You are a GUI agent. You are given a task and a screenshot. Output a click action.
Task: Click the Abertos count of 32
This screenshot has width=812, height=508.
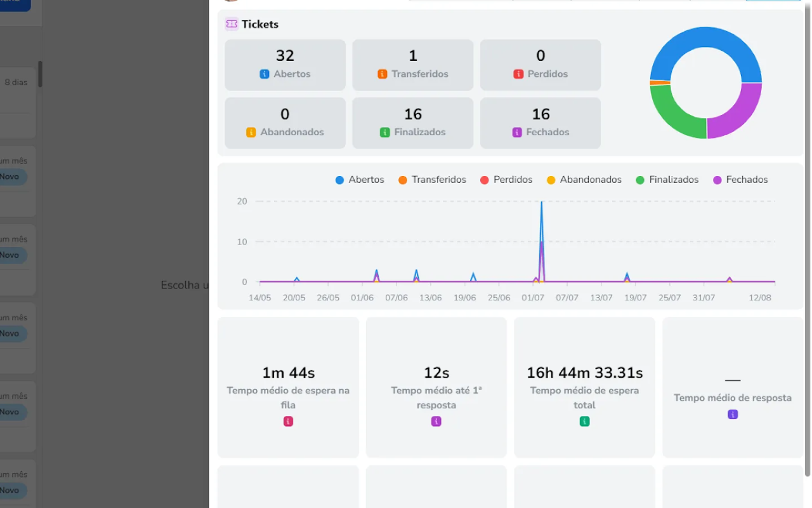pyautogui.click(x=285, y=56)
